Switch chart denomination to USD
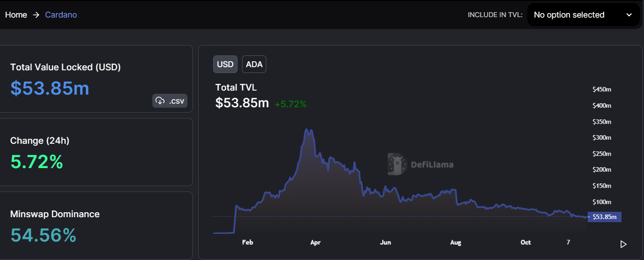This screenshot has height=260, width=644. (225, 64)
